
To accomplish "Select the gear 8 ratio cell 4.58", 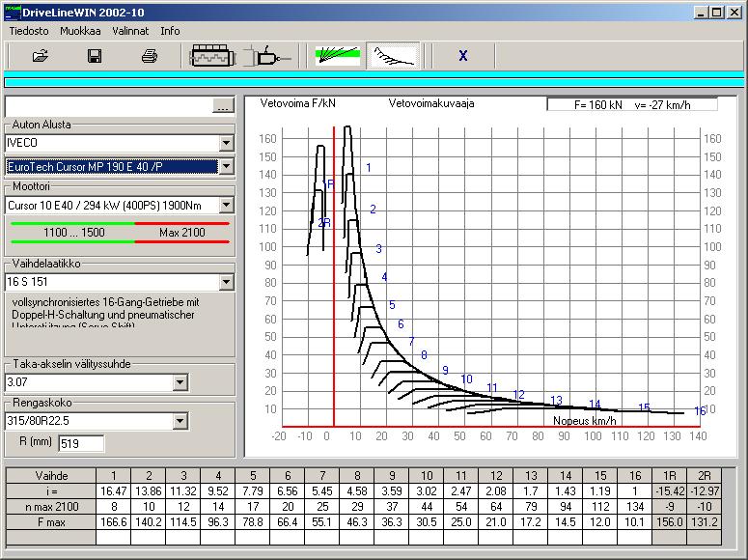I will point(357,490).
